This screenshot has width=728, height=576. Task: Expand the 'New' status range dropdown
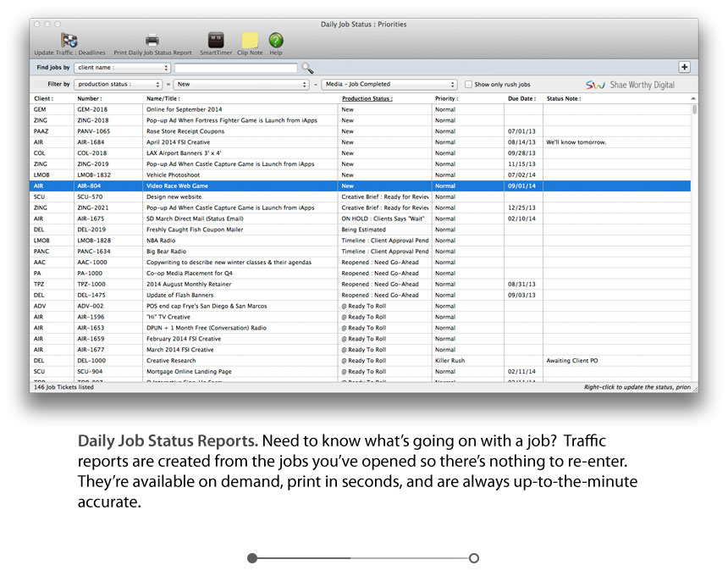pyautogui.click(x=241, y=85)
